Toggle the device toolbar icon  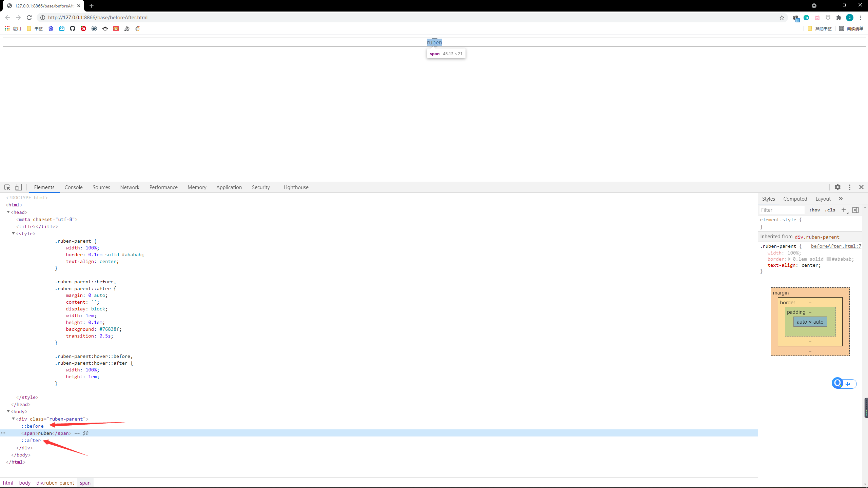(x=19, y=187)
